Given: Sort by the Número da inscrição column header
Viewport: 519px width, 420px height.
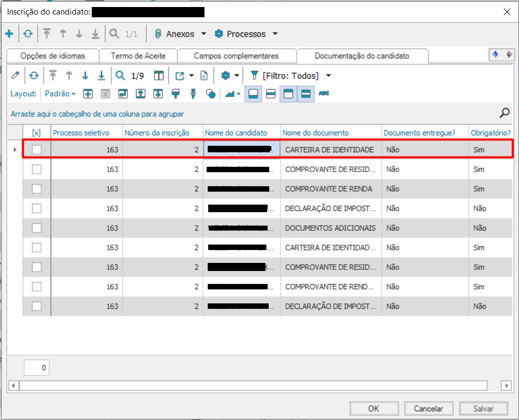Looking at the screenshot, I should point(163,132).
